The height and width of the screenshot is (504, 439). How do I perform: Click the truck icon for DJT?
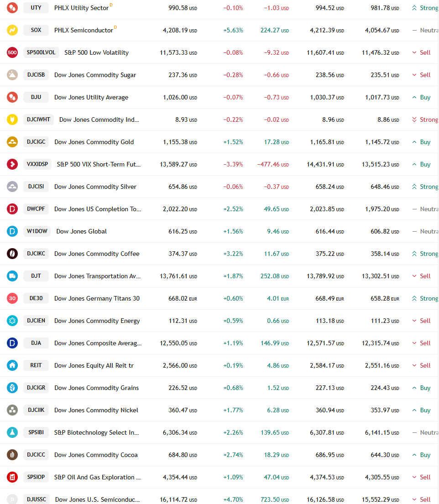pos(12,276)
